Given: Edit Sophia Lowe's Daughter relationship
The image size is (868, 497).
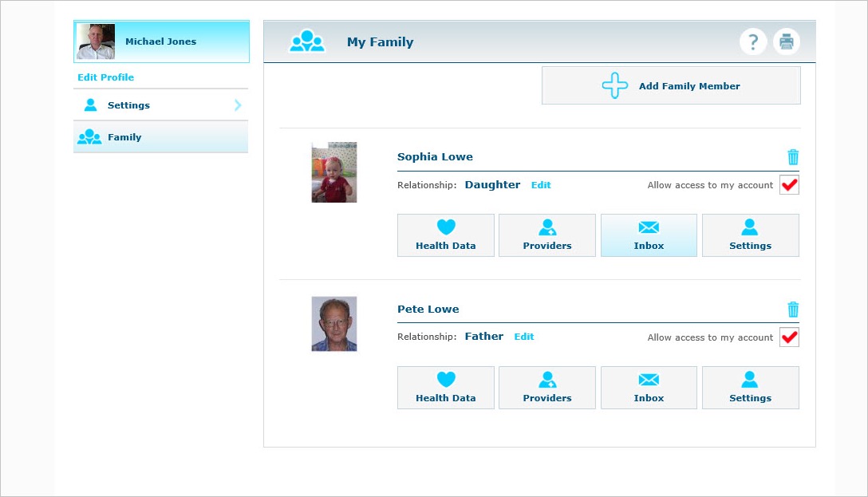Looking at the screenshot, I should pyautogui.click(x=541, y=185).
